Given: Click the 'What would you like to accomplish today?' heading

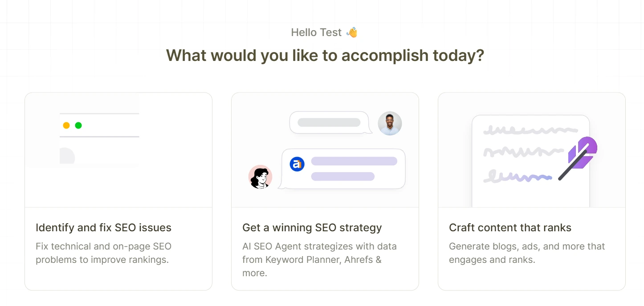Looking at the screenshot, I should pos(325,56).
